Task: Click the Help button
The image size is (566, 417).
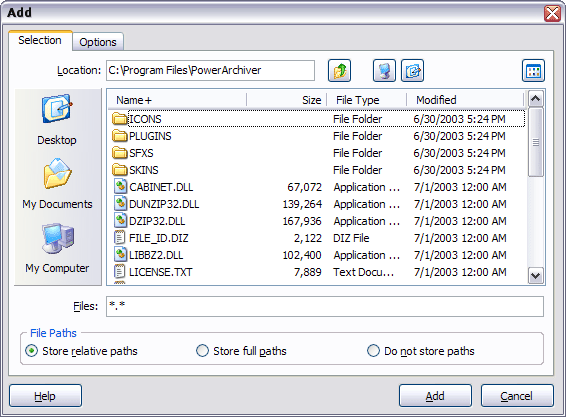Action: [x=45, y=396]
